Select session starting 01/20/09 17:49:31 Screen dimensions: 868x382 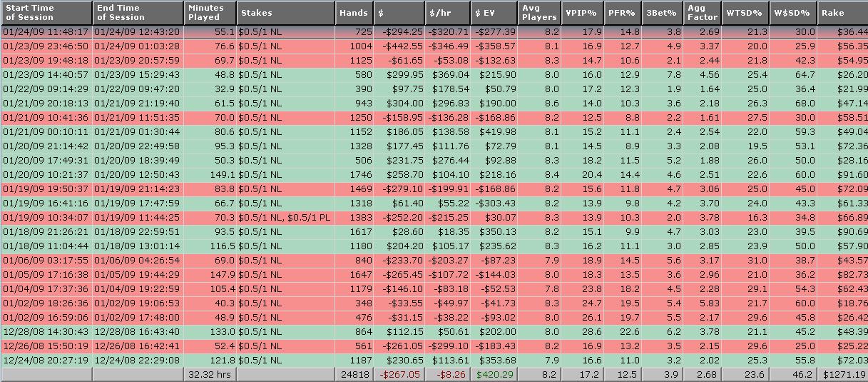pyautogui.click(x=434, y=161)
